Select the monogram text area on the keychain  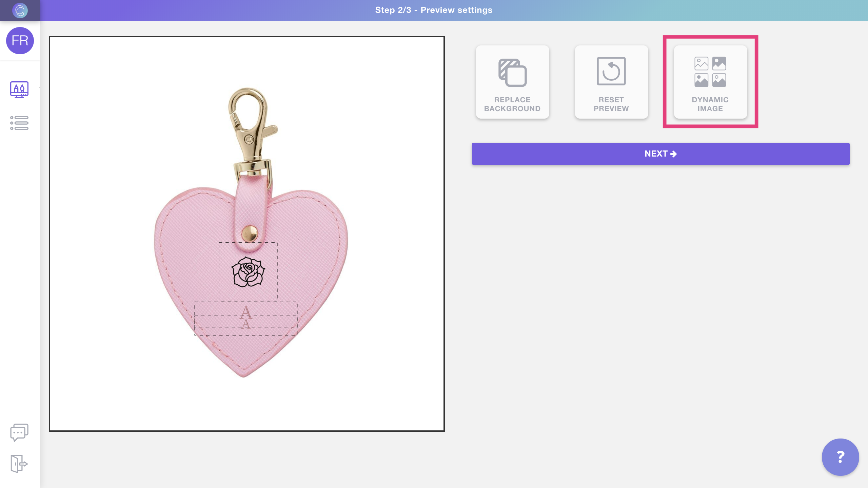[x=245, y=317]
